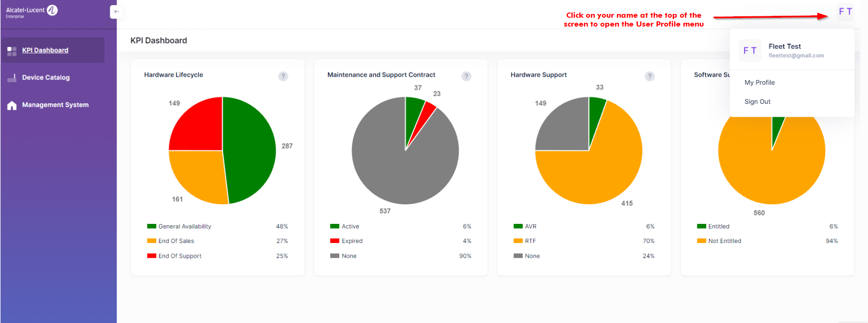
Task: Open the KPI Dashboard sidebar link
Action: [x=45, y=50]
